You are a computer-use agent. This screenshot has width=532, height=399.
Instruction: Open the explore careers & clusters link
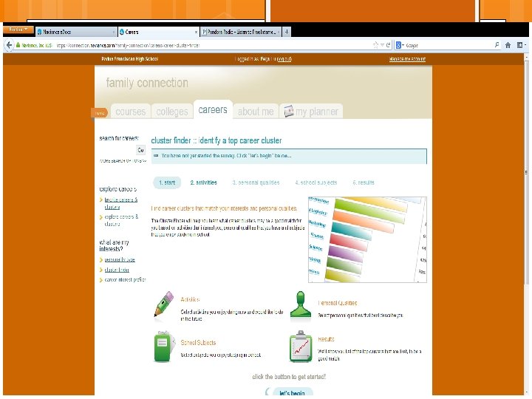(121, 220)
